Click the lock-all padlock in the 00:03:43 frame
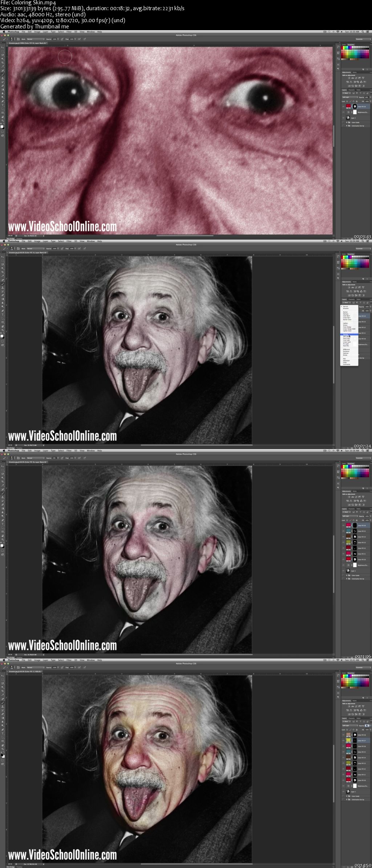This screenshot has width=372, height=868. [357, 101]
